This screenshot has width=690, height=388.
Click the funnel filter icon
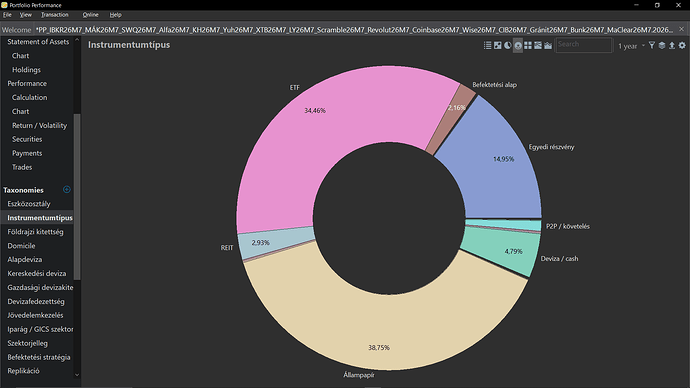tap(652, 45)
